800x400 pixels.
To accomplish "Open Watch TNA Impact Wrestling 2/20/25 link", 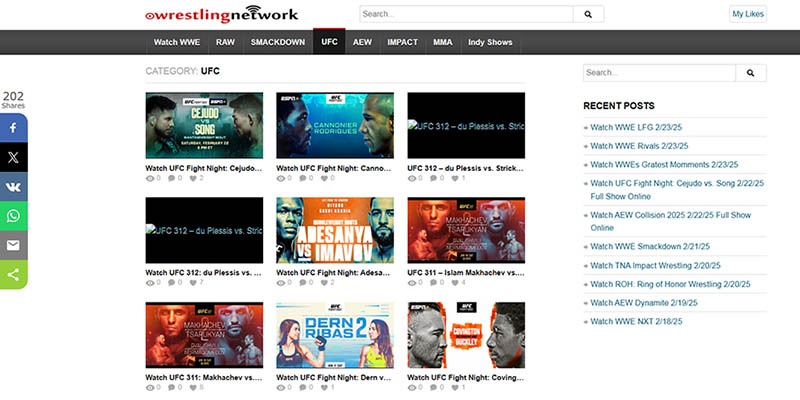I will point(656,265).
